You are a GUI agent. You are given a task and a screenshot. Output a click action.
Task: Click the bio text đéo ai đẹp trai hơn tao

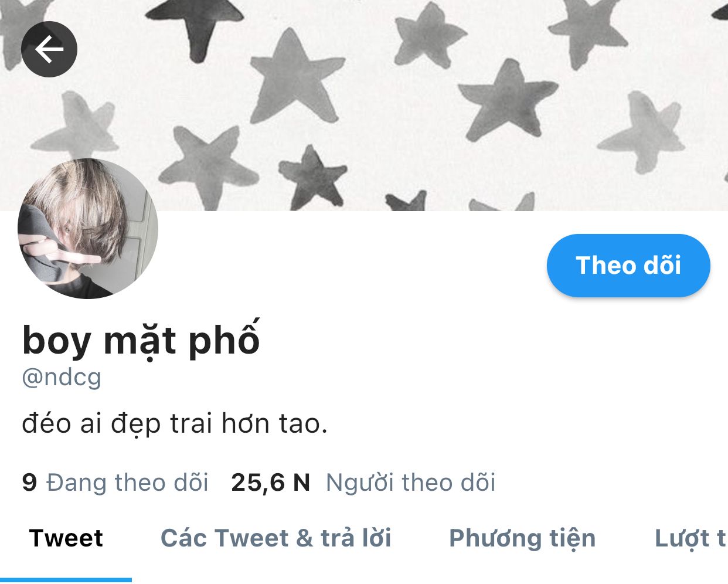[174, 423]
